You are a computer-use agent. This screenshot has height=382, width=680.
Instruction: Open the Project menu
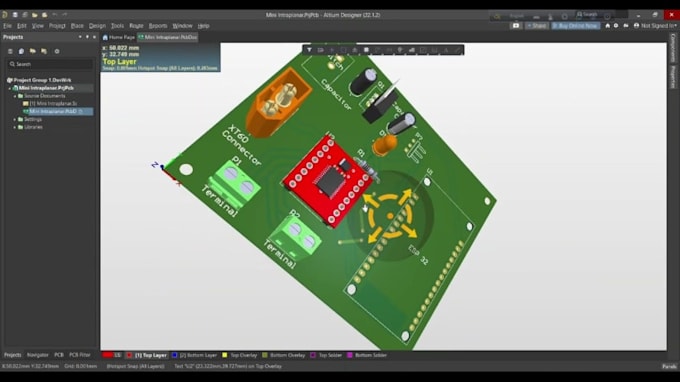coord(57,26)
